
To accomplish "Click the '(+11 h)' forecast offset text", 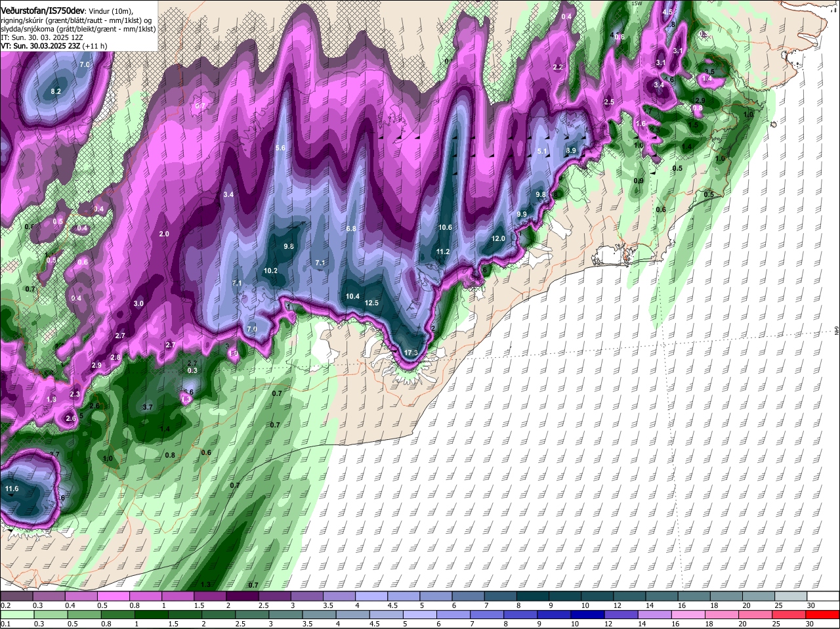I will click(96, 46).
